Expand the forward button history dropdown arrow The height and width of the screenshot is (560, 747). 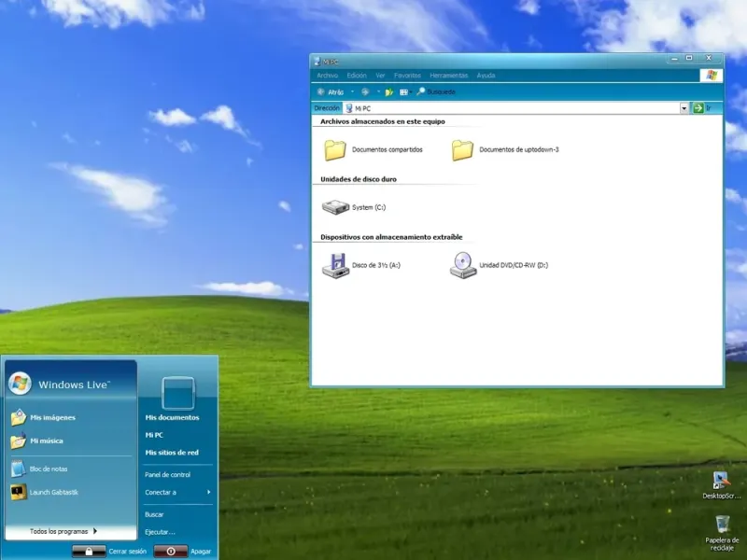click(x=378, y=91)
